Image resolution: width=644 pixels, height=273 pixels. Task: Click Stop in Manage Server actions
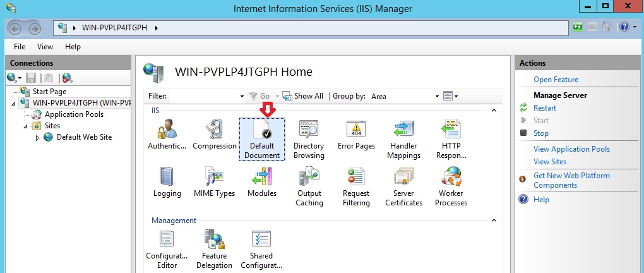(x=540, y=133)
